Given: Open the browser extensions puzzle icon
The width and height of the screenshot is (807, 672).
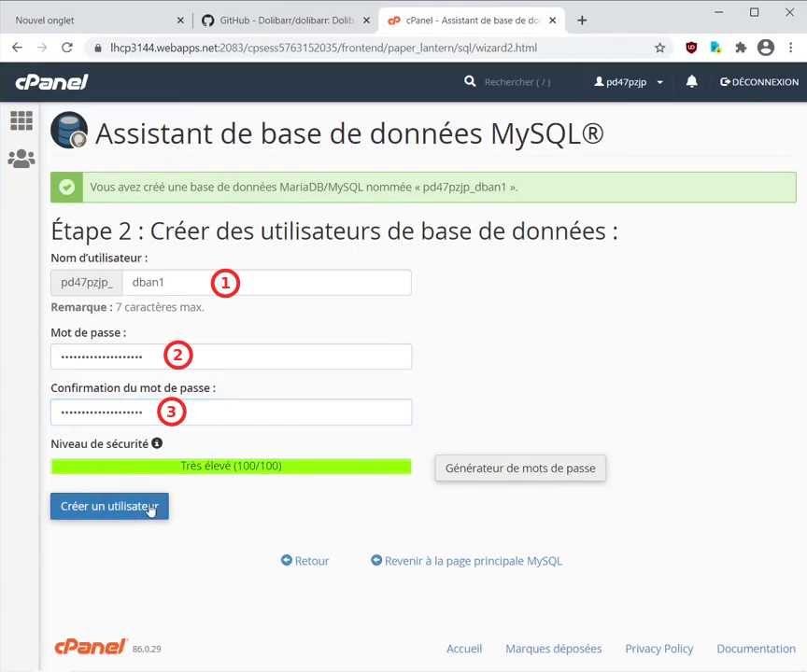Looking at the screenshot, I should (741, 48).
